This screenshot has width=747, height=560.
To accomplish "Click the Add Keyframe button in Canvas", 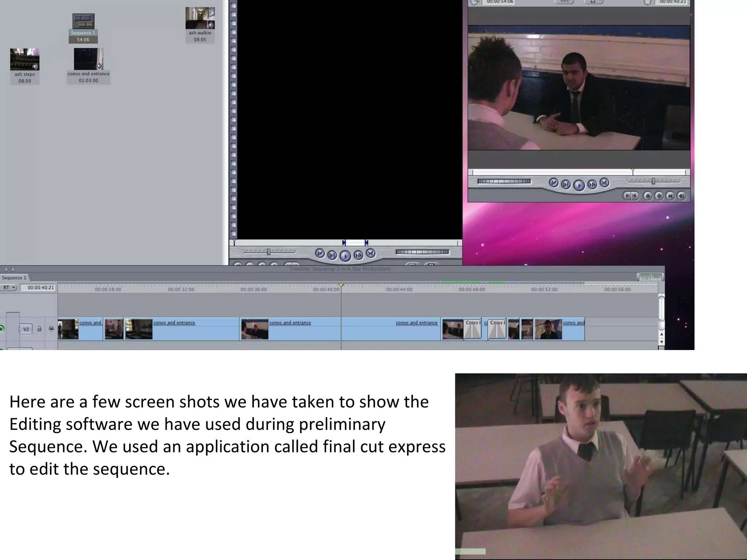I will [x=659, y=196].
